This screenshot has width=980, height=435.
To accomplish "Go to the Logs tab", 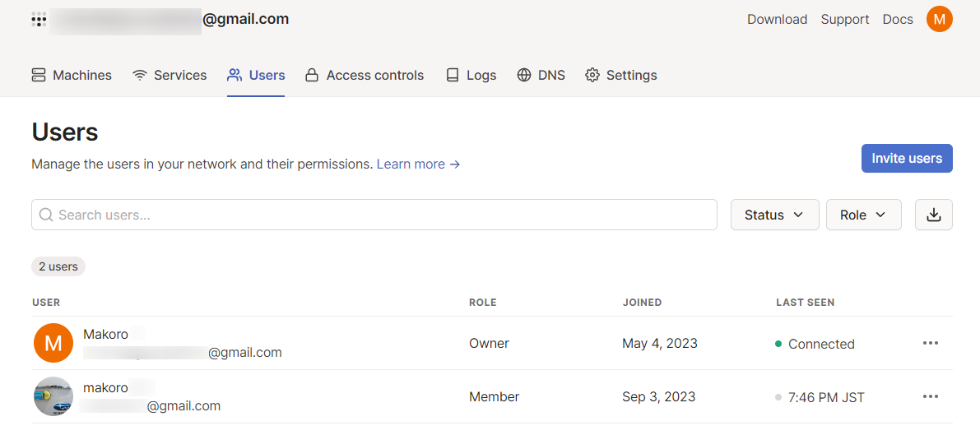I will [471, 76].
